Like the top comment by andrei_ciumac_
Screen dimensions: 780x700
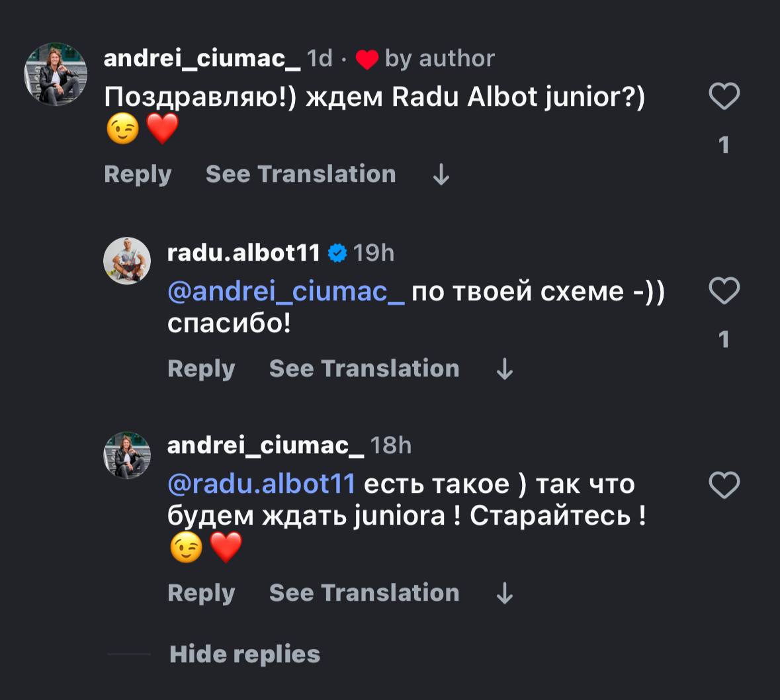coord(724,97)
